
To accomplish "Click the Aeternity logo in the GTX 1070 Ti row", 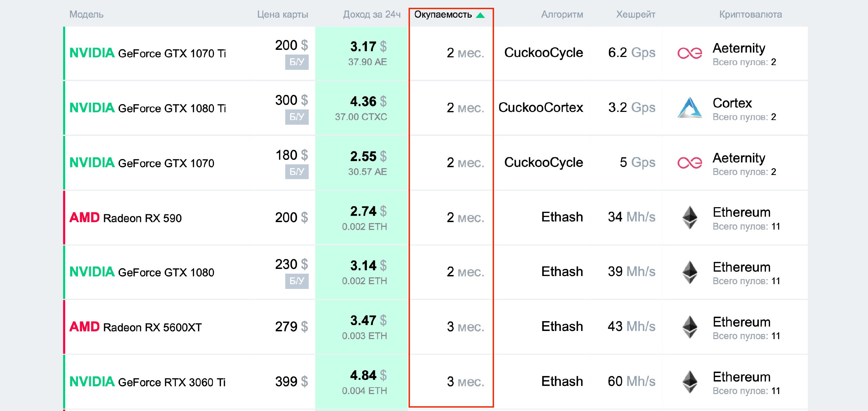I will pyautogui.click(x=690, y=53).
